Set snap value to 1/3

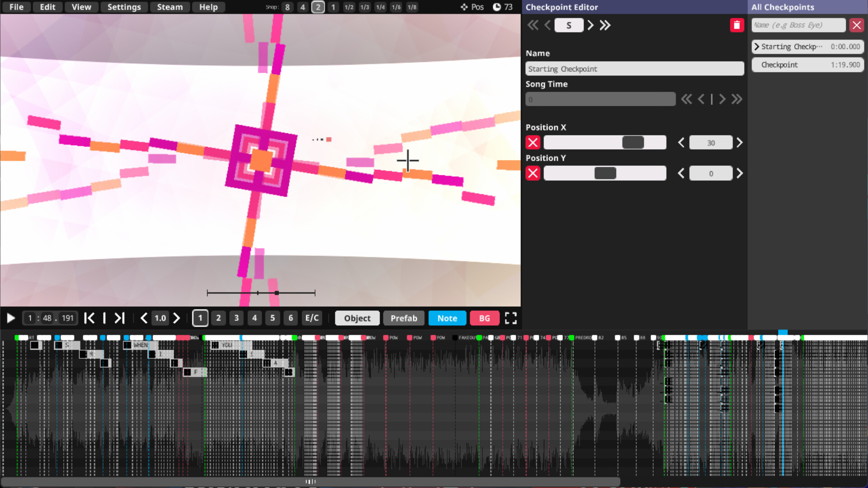365,7
